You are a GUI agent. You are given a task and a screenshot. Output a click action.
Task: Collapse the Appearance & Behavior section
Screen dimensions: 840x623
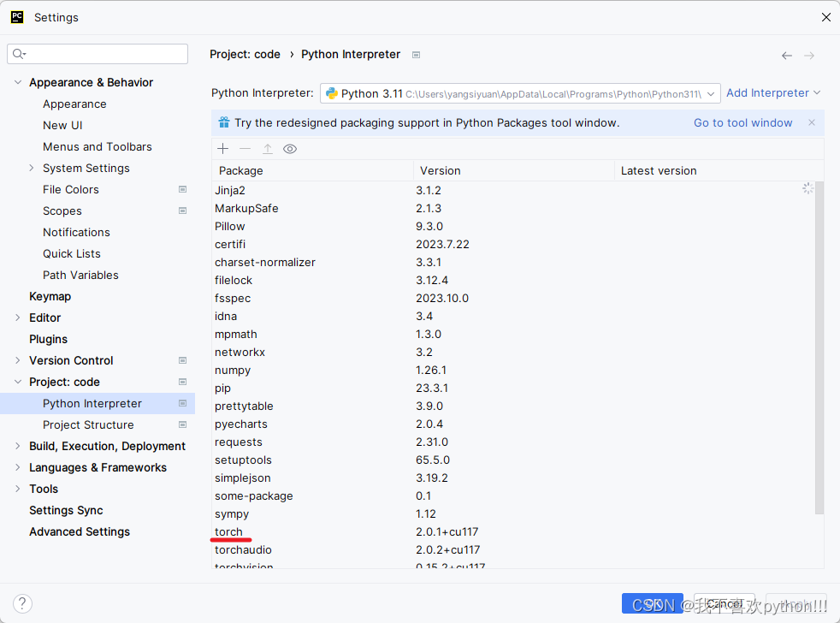click(18, 82)
